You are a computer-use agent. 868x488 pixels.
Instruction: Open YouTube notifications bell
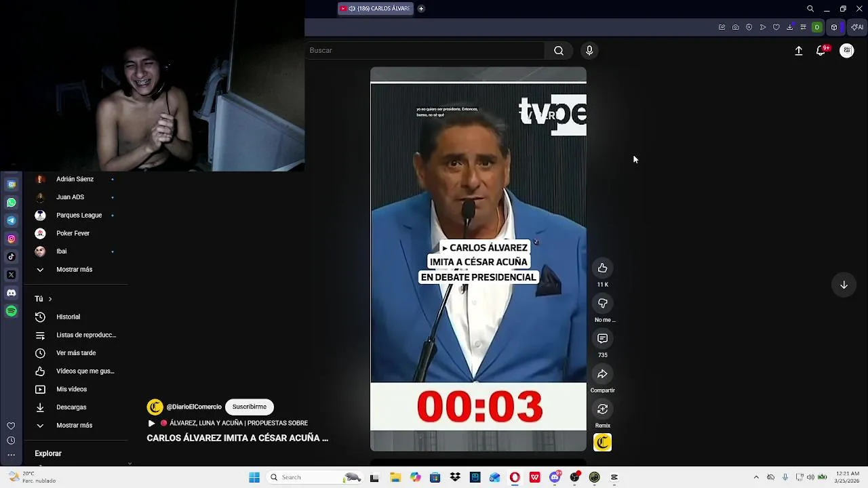[821, 51]
